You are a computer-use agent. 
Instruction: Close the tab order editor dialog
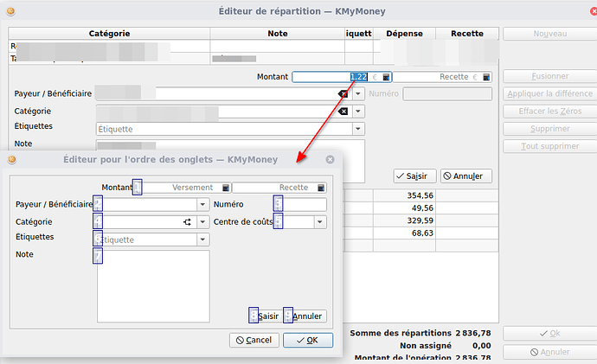tap(330, 160)
